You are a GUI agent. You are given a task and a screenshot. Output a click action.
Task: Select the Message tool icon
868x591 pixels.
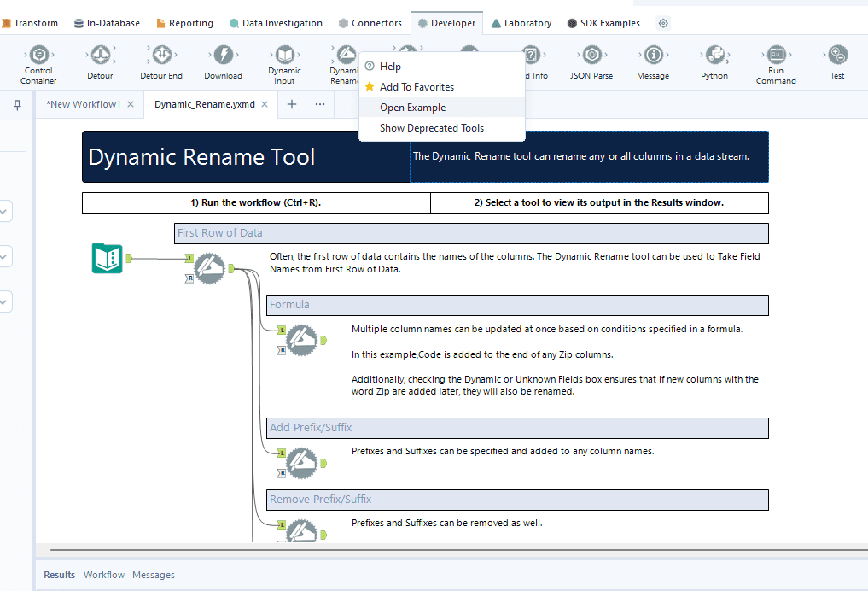point(653,56)
